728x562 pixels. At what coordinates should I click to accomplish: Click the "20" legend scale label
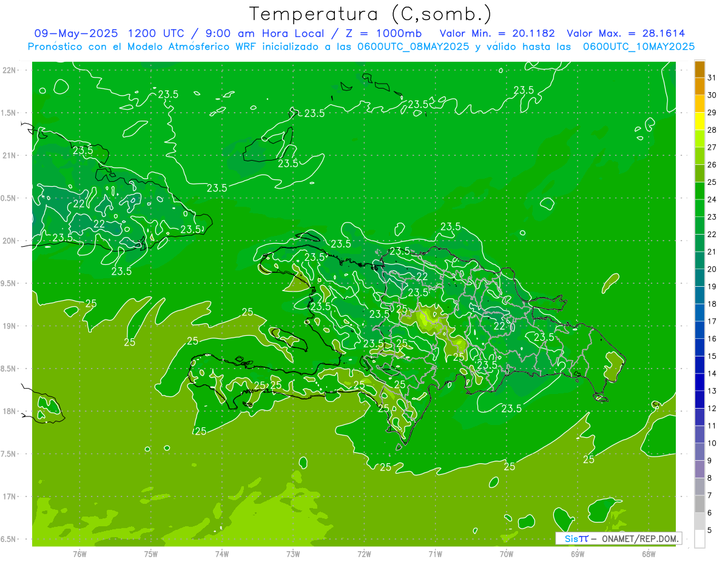click(x=712, y=269)
